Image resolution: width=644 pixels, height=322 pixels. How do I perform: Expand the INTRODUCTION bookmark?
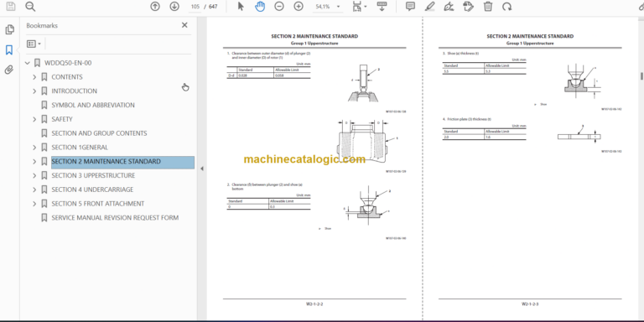34,91
